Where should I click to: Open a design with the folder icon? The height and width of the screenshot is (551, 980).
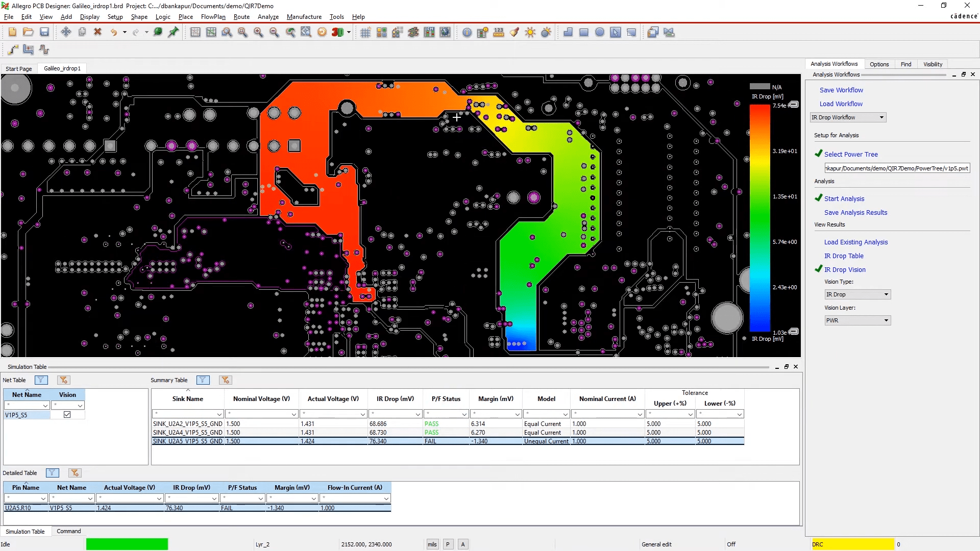[x=28, y=32]
